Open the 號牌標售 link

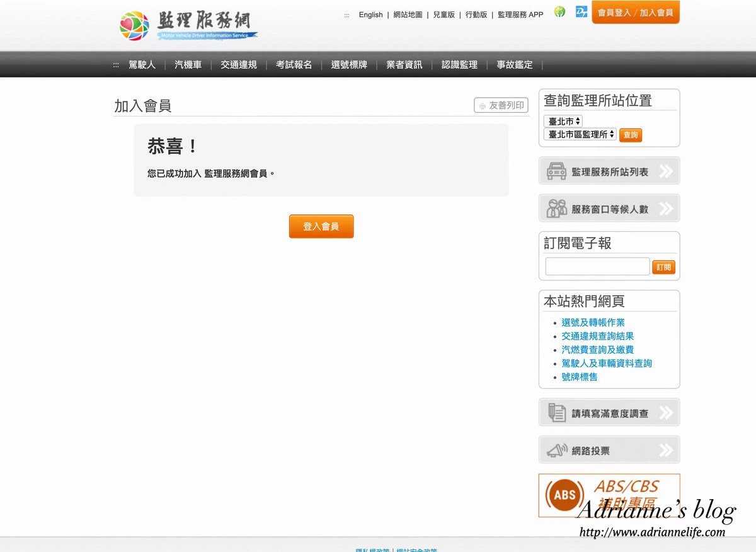coord(580,377)
